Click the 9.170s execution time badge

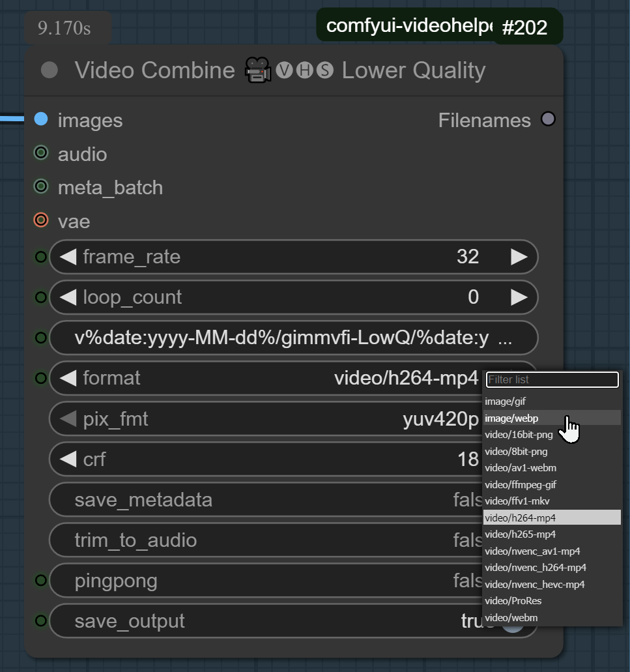click(68, 28)
